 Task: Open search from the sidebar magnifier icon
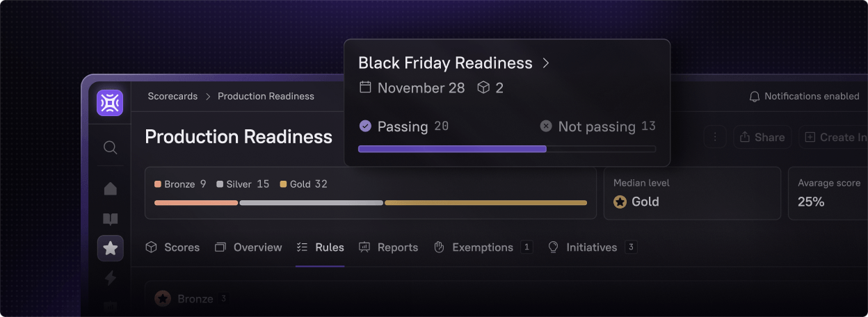[110, 147]
